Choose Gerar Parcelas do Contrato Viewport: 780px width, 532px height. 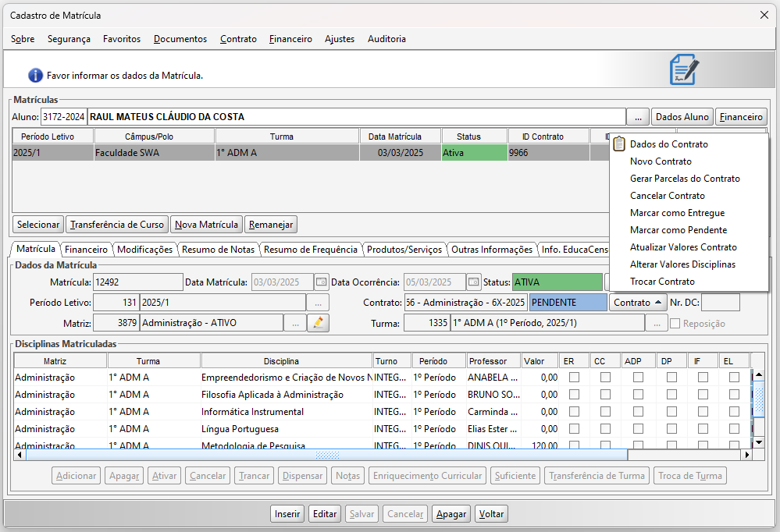click(x=689, y=179)
